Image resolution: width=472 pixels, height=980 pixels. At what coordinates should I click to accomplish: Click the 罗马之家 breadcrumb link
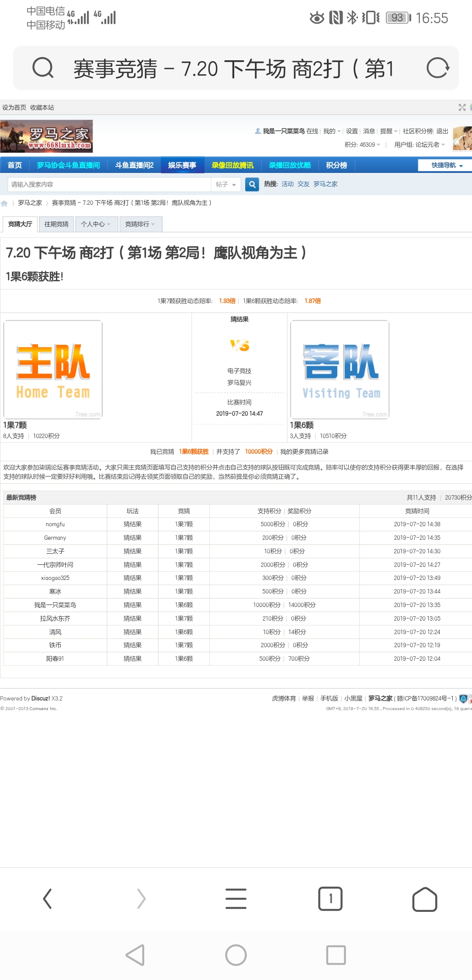click(x=30, y=203)
